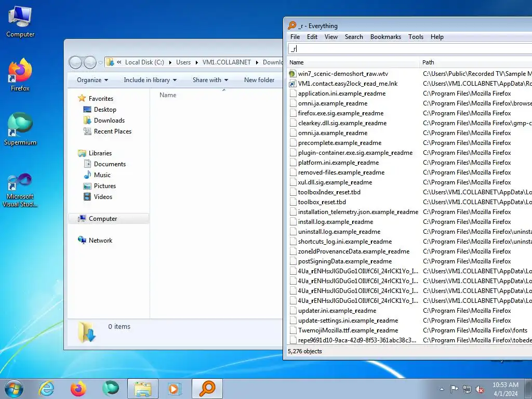Click the Windows Start button

coord(14,389)
